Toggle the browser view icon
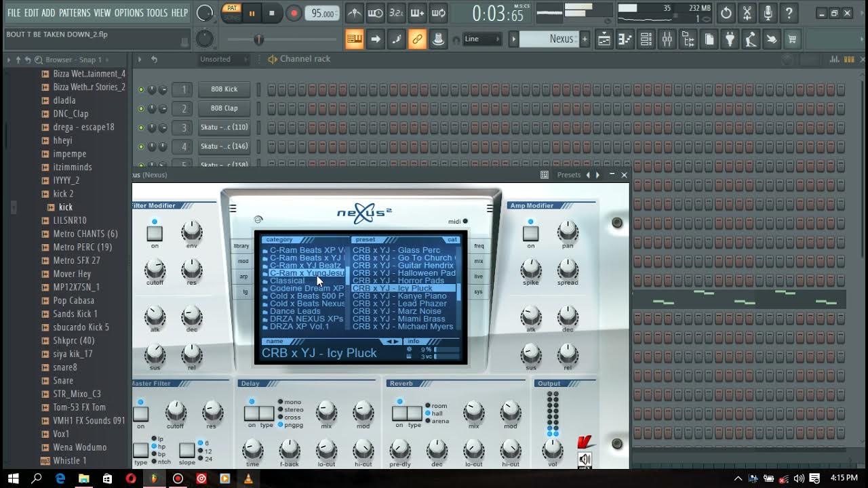 (x=688, y=39)
